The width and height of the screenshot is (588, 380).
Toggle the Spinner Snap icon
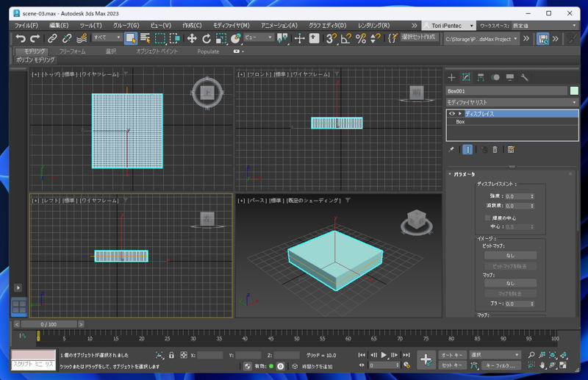pyautogui.click(x=375, y=38)
